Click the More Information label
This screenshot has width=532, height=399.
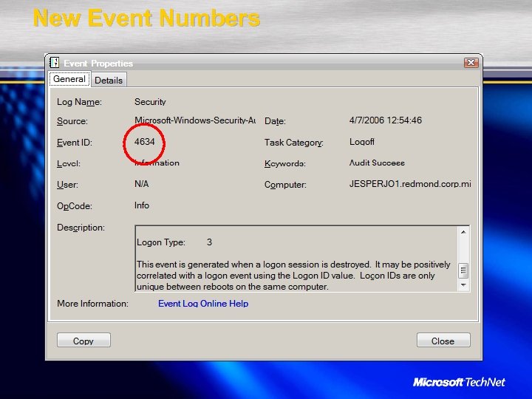92,304
